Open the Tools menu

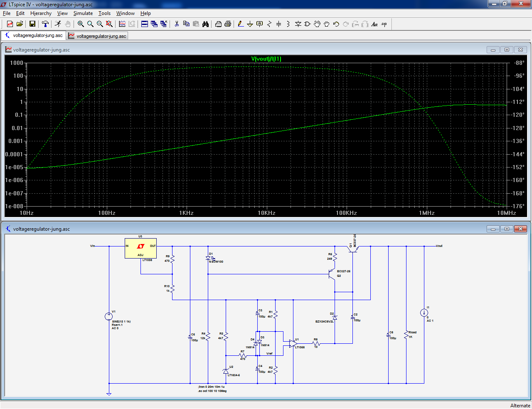tap(104, 13)
